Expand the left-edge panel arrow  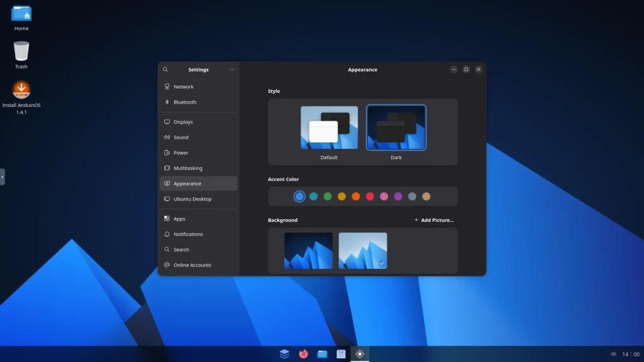point(2,177)
